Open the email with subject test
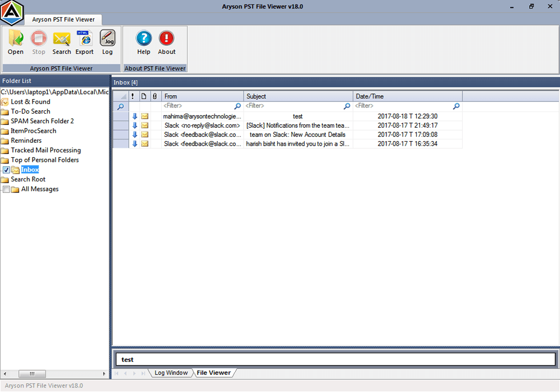Image resolution: width=560 pixels, height=392 pixels. click(x=298, y=116)
